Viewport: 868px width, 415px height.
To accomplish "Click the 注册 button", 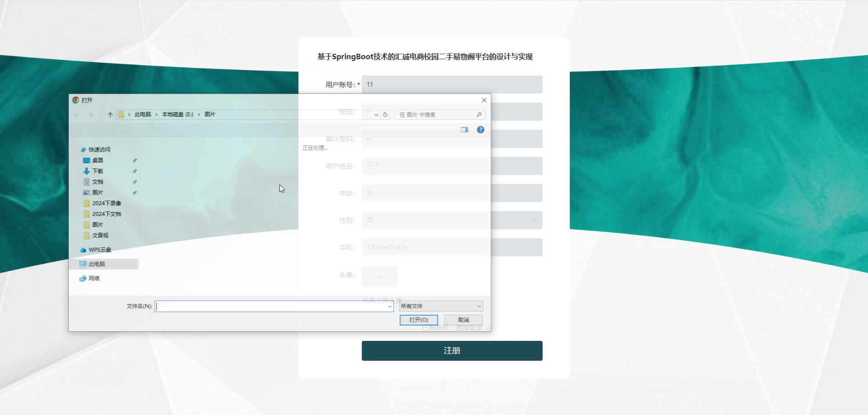I will click(x=452, y=351).
